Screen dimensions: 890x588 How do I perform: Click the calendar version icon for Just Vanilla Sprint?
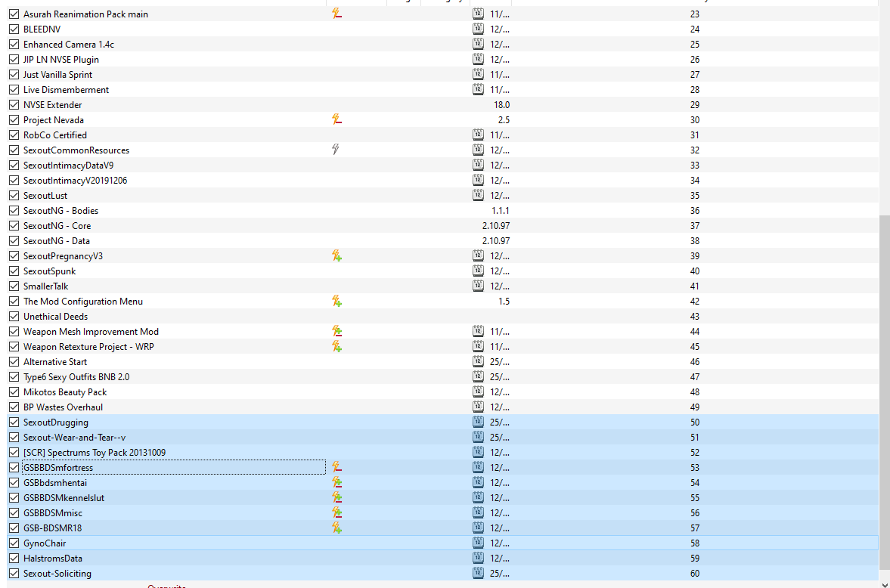tap(478, 74)
